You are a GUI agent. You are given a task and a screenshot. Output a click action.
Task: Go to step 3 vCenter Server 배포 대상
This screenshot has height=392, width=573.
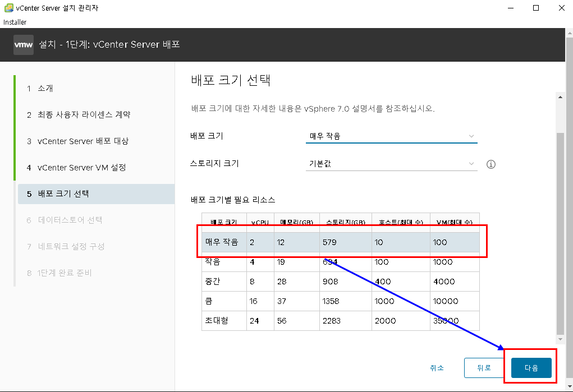pyautogui.click(x=77, y=141)
